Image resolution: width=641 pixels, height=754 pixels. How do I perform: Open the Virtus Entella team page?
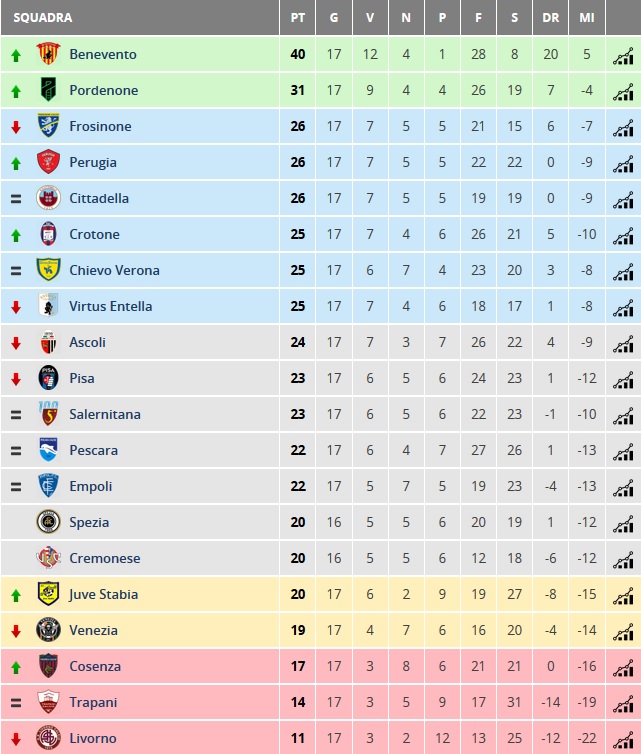click(x=111, y=306)
